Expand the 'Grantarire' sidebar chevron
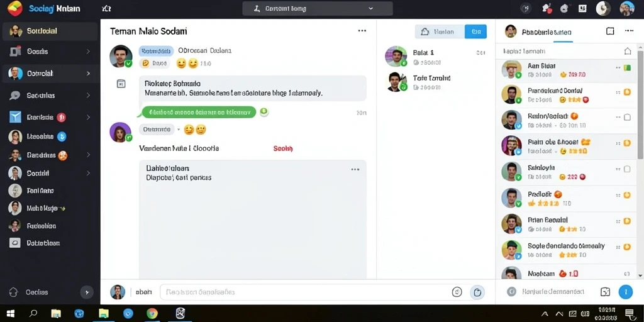644x322 pixels. pyautogui.click(x=88, y=117)
